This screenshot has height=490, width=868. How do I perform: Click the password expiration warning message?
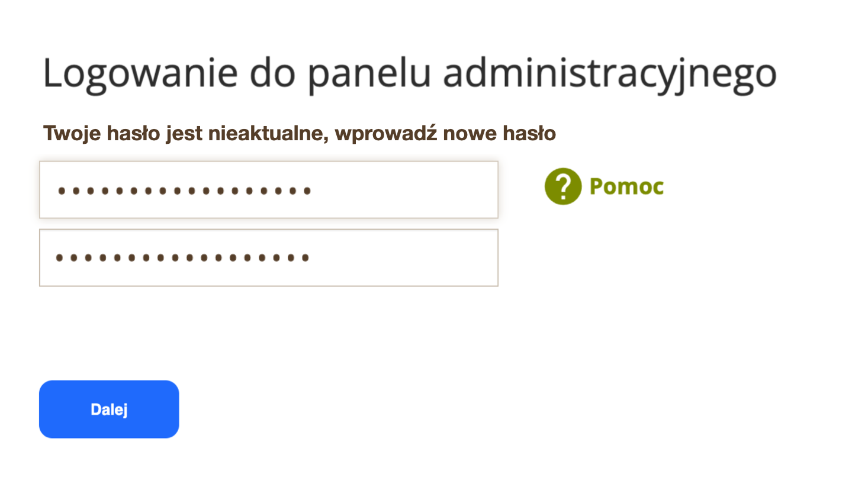point(300,133)
